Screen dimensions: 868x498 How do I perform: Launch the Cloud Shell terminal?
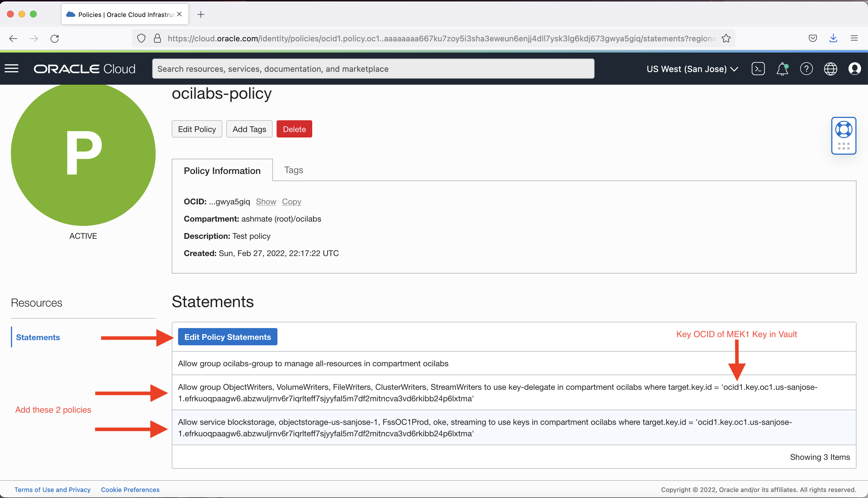tap(758, 68)
